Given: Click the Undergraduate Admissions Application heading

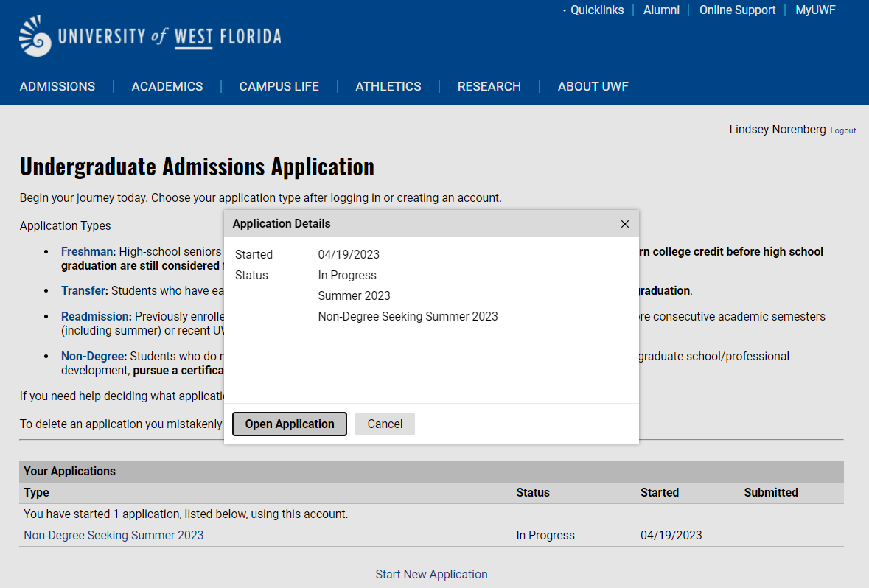Looking at the screenshot, I should point(197,167).
